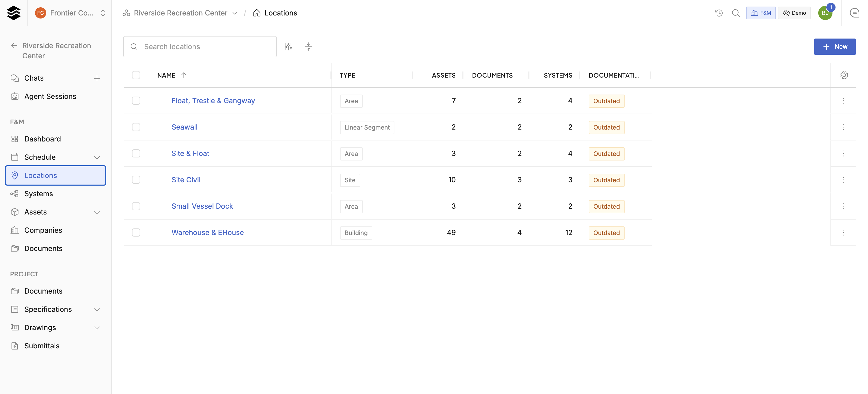
Task: Sort by the SYSTEMS column header
Action: (558, 76)
